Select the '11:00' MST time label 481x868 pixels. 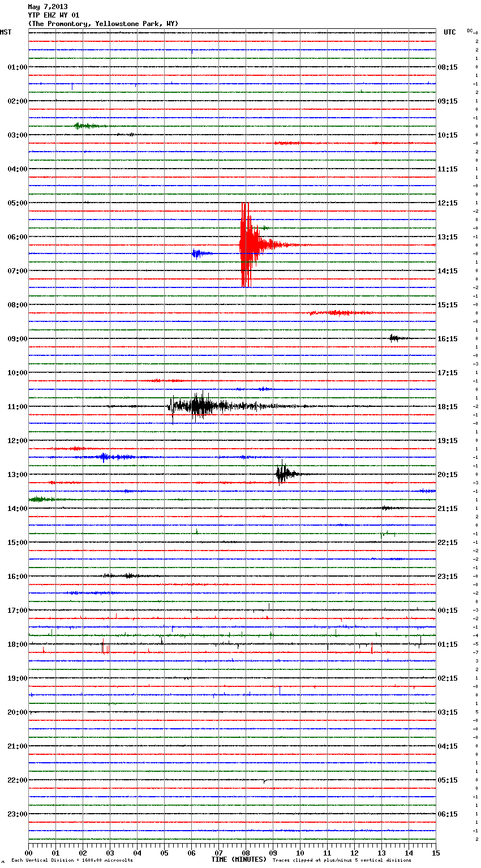(17, 407)
